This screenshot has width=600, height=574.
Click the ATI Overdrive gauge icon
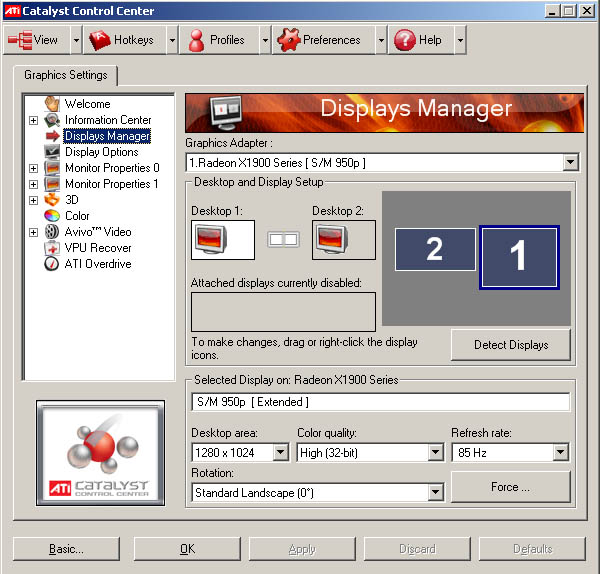[x=52, y=264]
